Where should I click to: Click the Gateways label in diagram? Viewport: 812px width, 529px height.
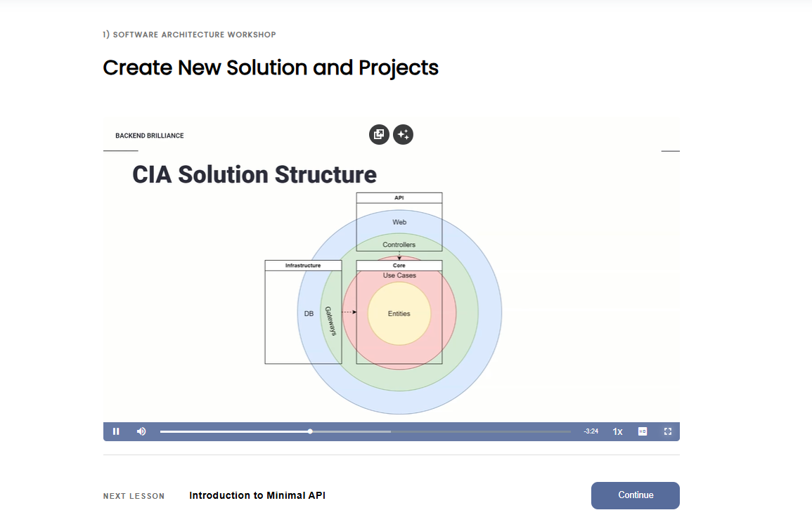pos(329,320)
